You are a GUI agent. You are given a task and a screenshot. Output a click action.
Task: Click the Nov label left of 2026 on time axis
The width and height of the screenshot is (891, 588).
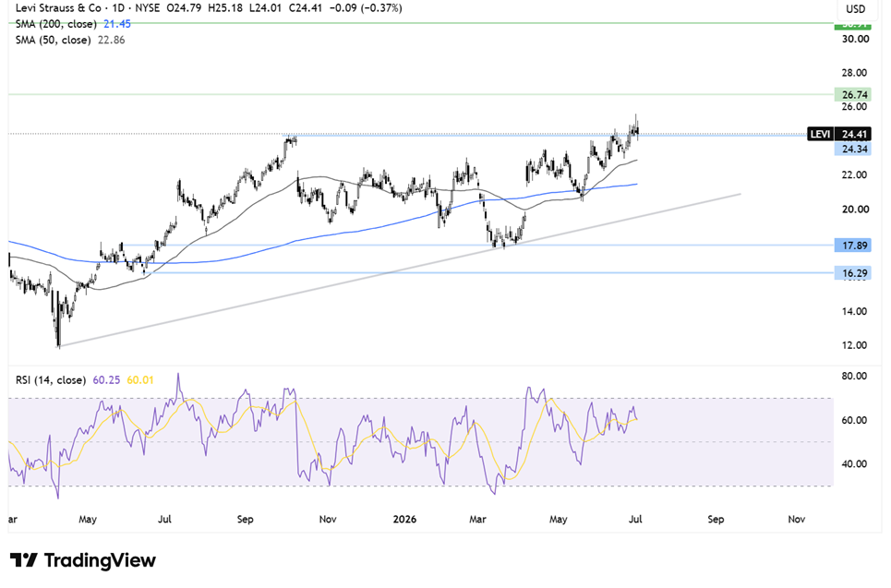pyautogui.click(x=328, y=520)
